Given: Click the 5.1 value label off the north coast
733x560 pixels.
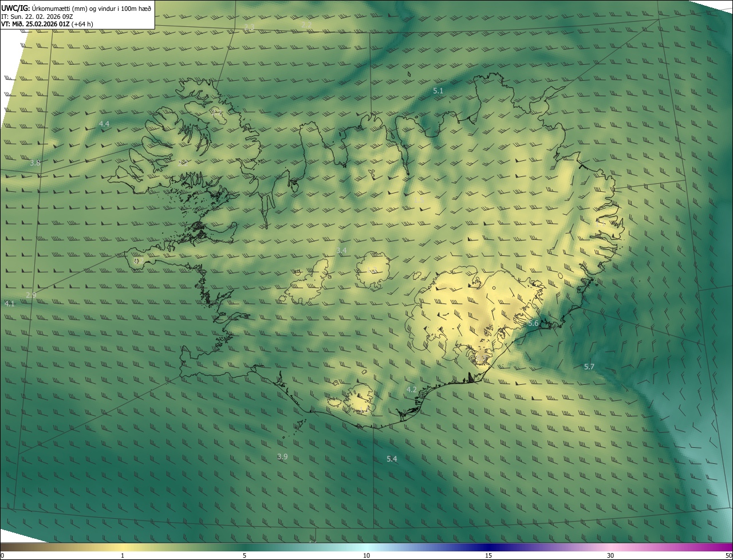Looking at the screenshot, I should click(438, 90).
